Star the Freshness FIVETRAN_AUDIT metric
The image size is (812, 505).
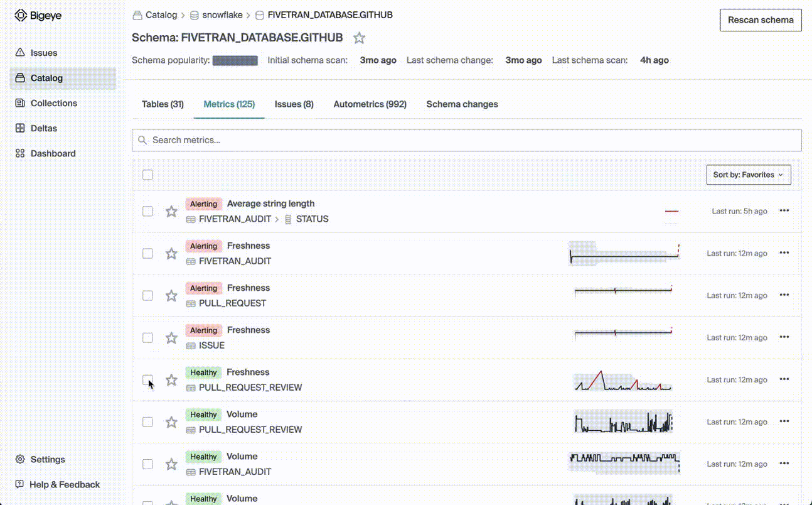click(x=171, y=254)
